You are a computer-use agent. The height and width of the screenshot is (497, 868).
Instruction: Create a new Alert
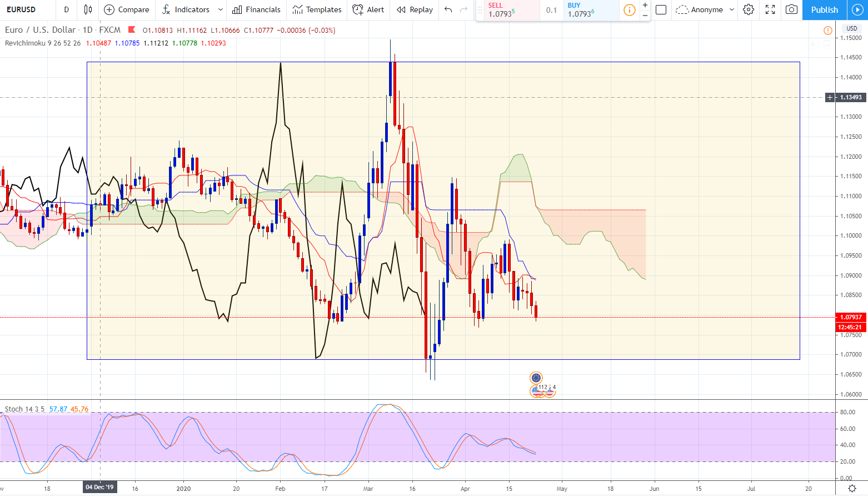(368, 9)
